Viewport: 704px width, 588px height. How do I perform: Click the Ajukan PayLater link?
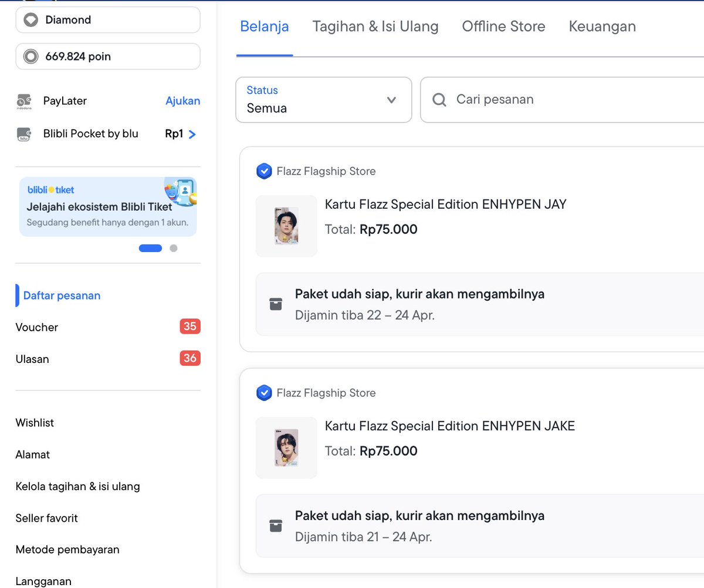click(x=182, y=101)
